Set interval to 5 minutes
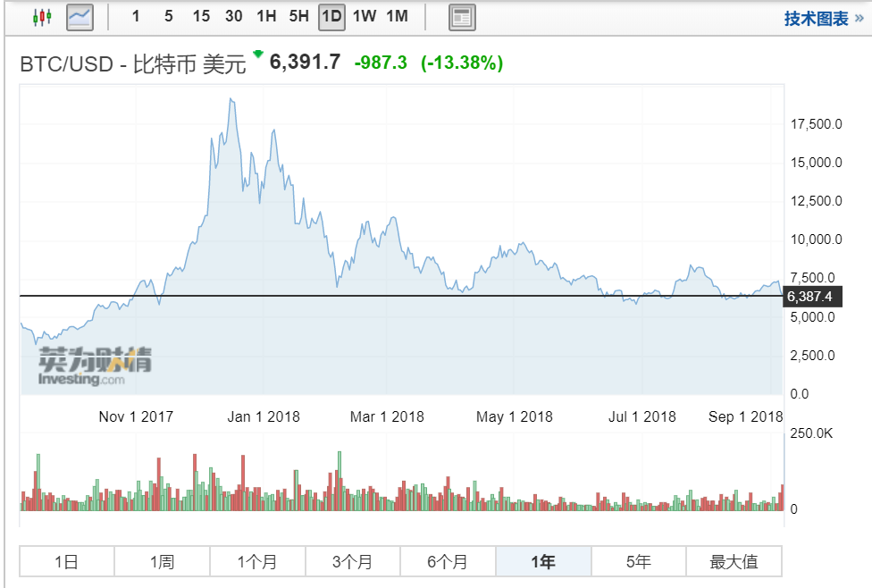872x588 pixels. point(168,16)
